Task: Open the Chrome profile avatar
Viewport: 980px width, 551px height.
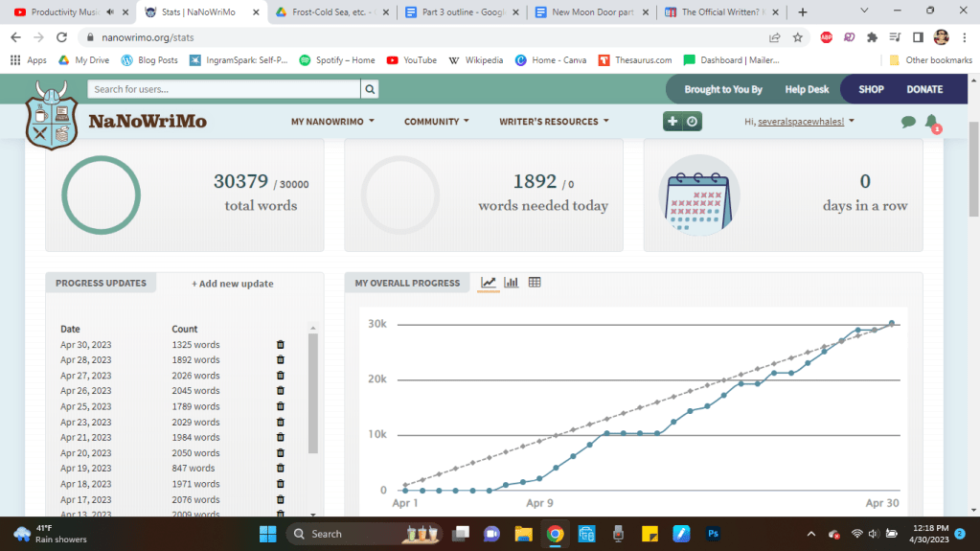Action: click(x=942, y=37)
